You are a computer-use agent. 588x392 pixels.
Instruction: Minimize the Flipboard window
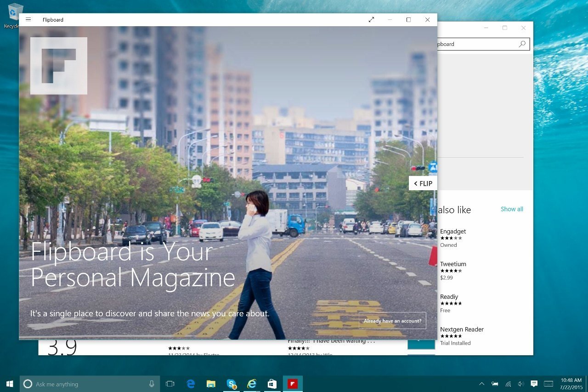[x=390, y=20]
